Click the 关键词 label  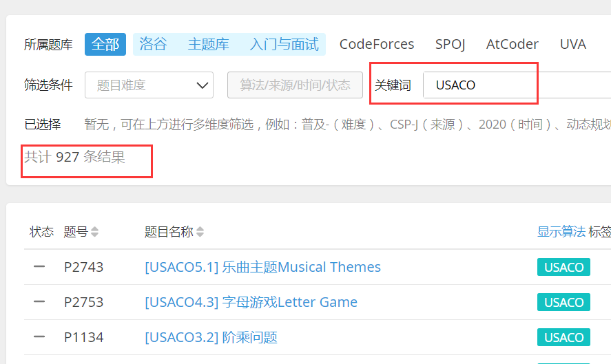tap(393, 85)
